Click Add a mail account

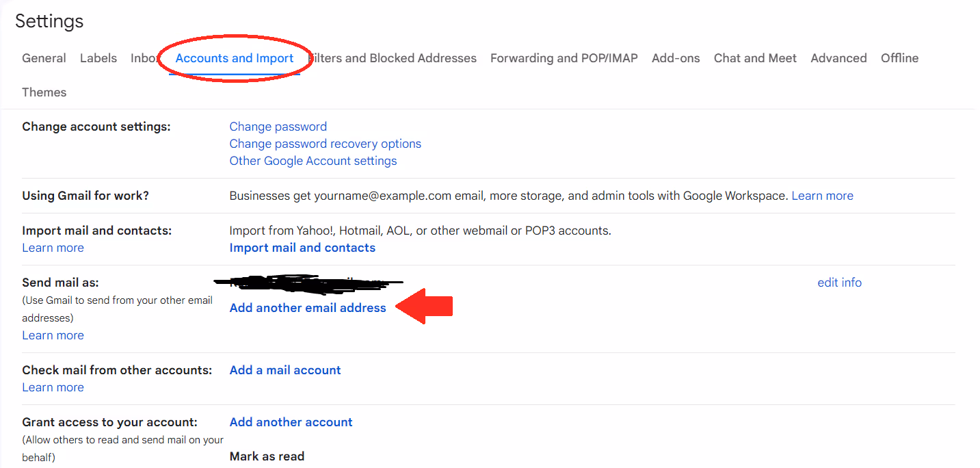pyautogui.click(x=285, y=370)
